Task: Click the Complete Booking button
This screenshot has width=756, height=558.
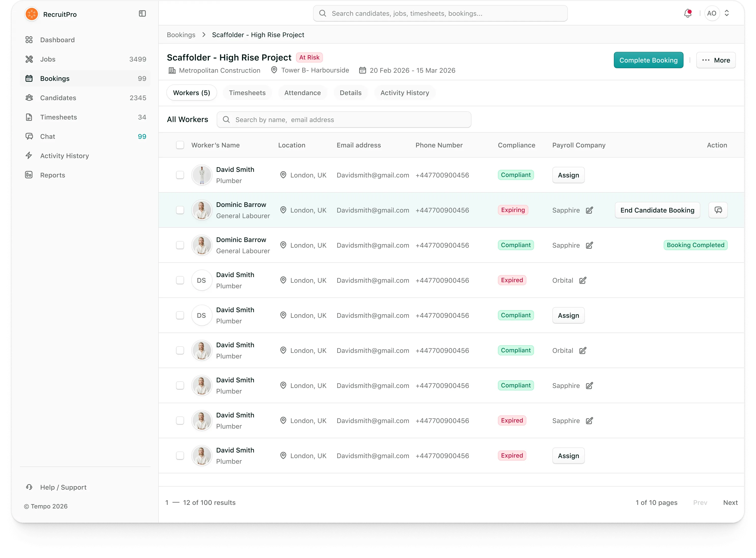Action: tap(648, 60)
